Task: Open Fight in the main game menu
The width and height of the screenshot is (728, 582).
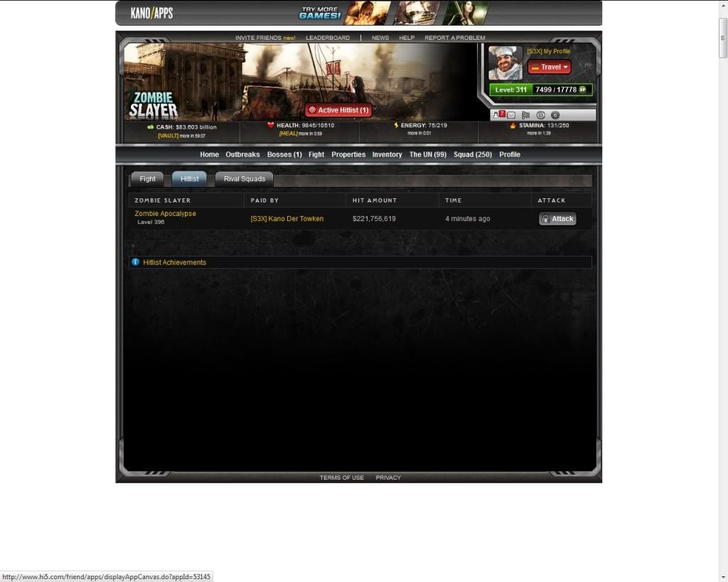Action: [x=316, y=154]
